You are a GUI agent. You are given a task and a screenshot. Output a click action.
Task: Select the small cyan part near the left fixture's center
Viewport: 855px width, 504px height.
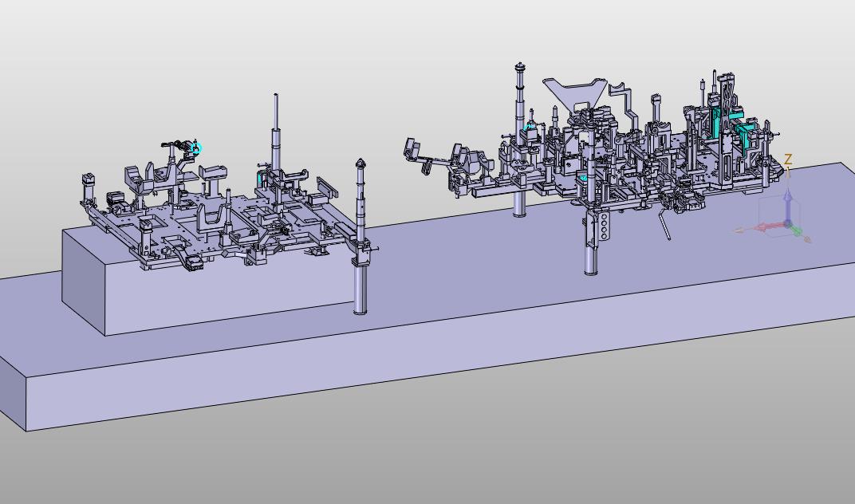260,179
